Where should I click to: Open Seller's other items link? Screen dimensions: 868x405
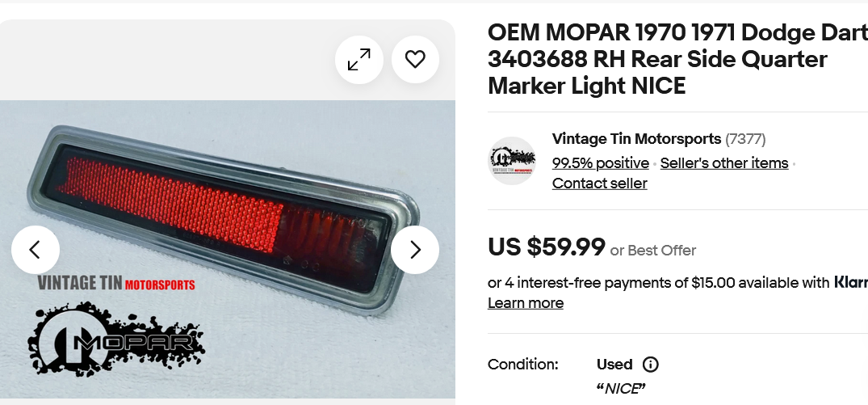click(723, 163)
